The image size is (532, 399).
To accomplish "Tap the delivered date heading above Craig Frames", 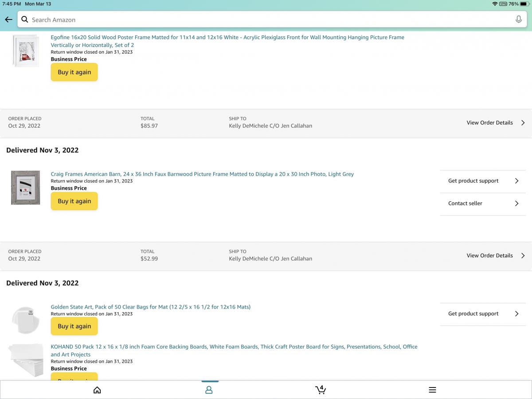I will pyautogui.click(x=43, y=150).
